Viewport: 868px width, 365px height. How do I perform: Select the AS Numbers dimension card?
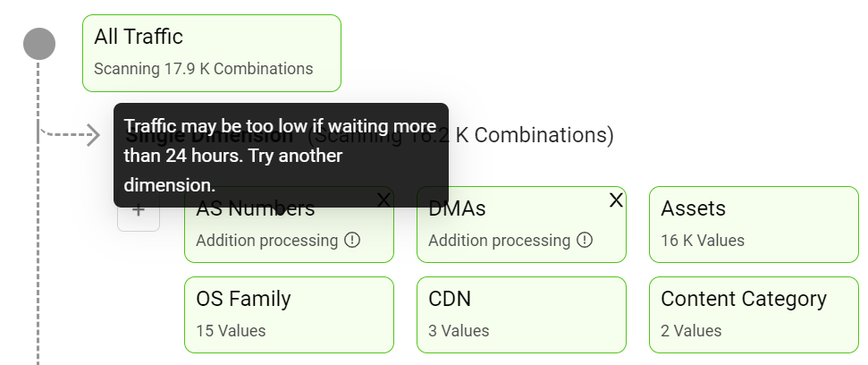click(x=289, y=225)
